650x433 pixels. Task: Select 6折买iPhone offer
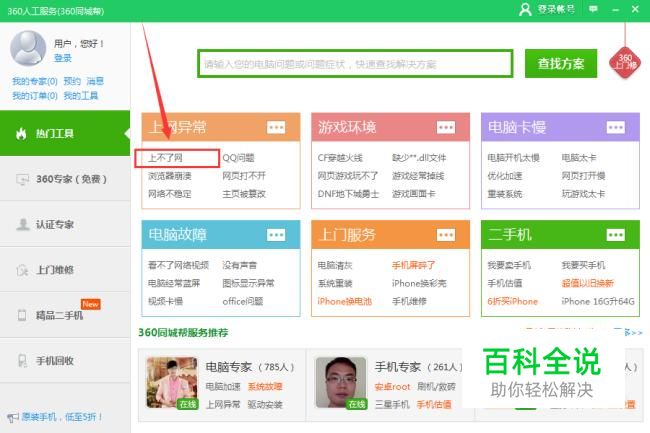point(513,301)
